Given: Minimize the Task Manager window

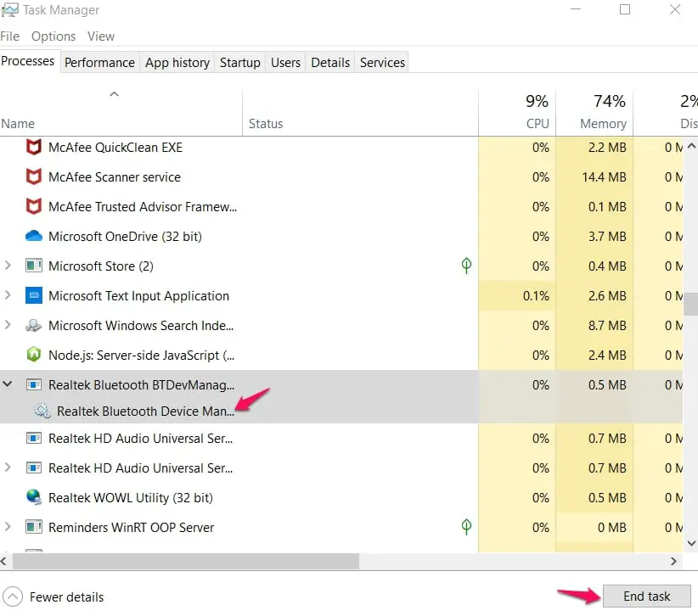Looking at the screenshot, I should [x=576, y=9].
